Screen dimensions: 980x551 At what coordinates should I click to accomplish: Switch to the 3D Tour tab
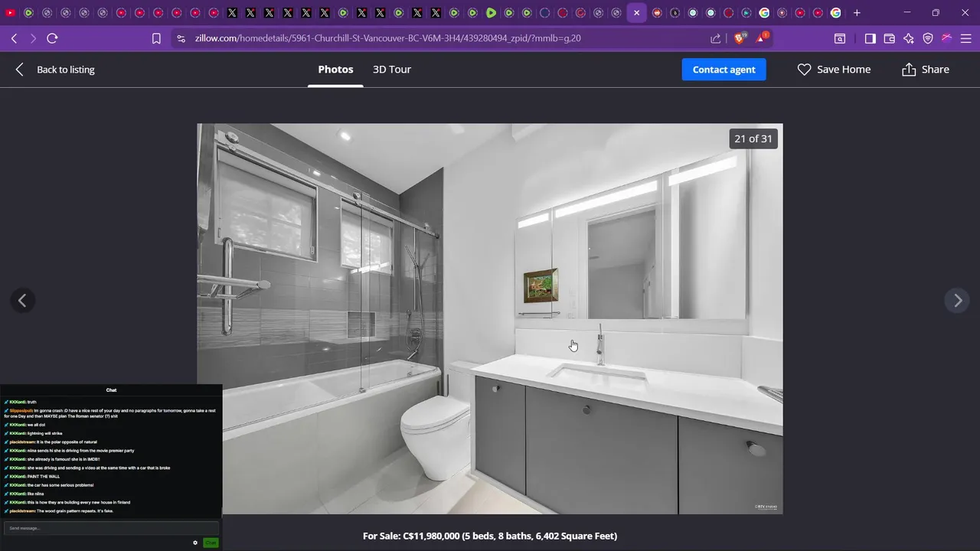(x=392, y=70)
